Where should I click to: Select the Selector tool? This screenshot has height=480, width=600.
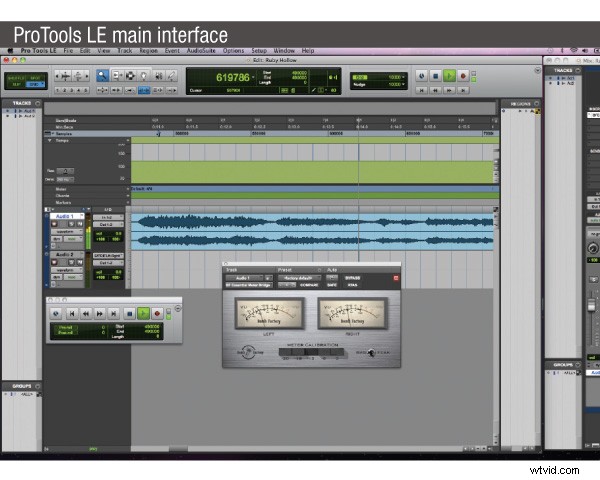[130, 76]
